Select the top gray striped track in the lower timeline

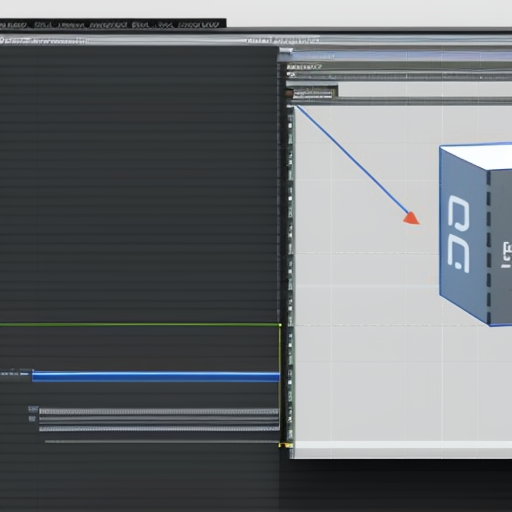coord(159,411)
